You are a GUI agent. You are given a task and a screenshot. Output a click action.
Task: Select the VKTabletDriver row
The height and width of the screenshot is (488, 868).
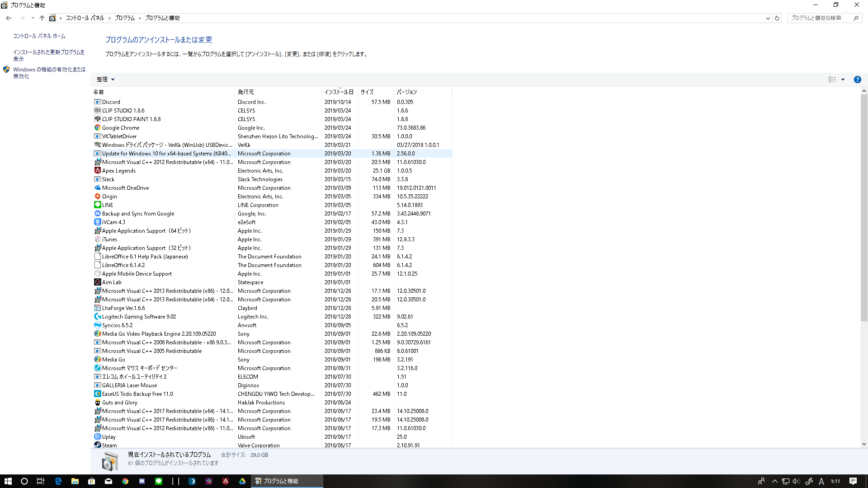272,136
